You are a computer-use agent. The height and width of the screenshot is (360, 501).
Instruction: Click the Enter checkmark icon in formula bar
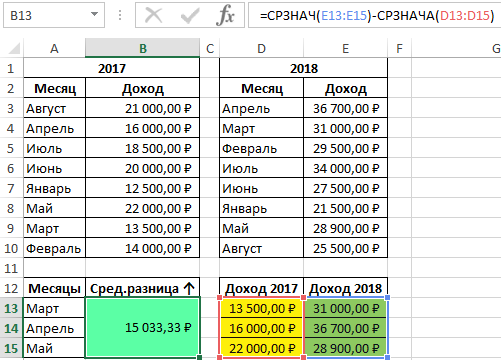point(190,15)
